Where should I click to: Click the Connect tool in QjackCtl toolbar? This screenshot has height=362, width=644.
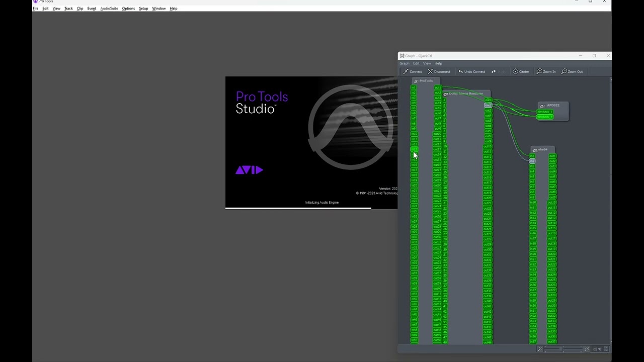pos(413,71)
